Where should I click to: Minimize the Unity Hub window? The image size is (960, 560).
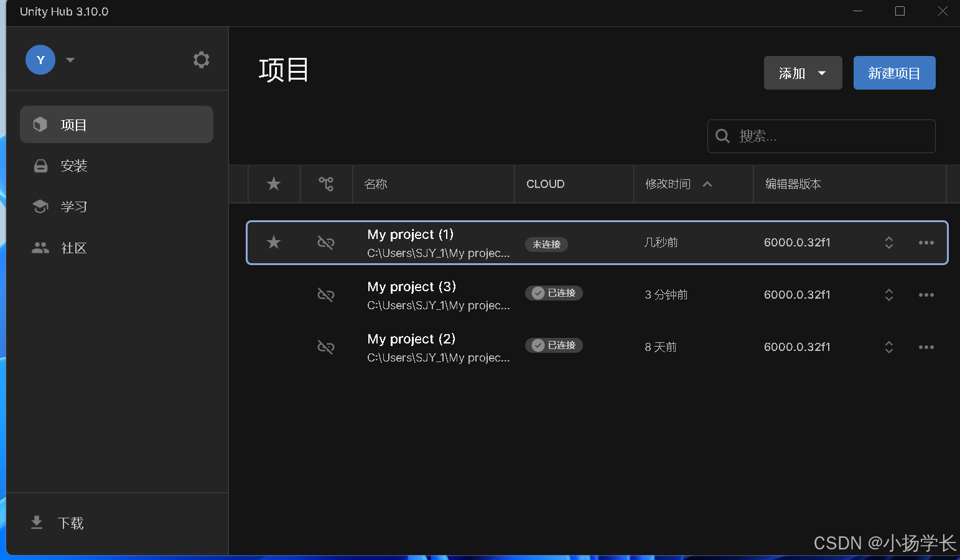coord(857,11)
